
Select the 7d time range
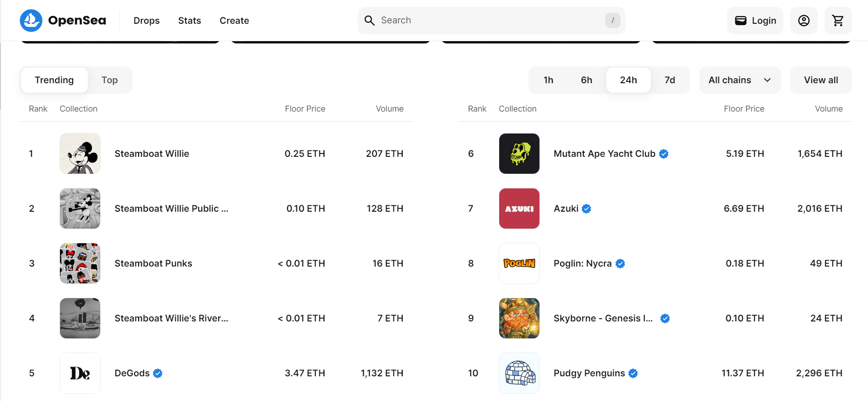(x=669, y=80)
